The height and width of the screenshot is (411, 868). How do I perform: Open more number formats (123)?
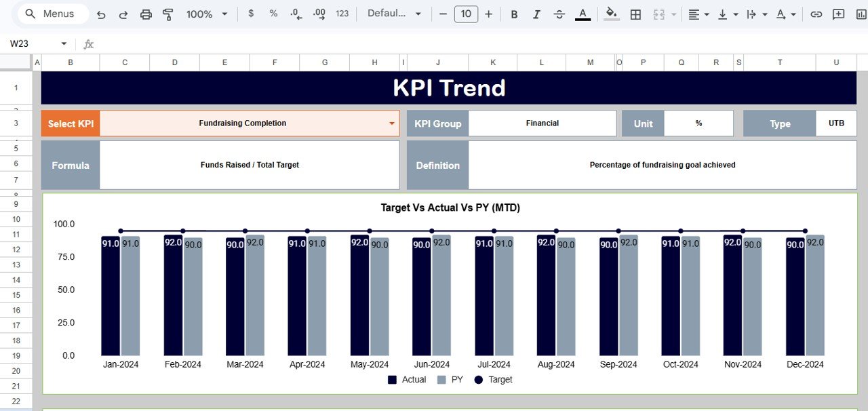tap(342, 14)
